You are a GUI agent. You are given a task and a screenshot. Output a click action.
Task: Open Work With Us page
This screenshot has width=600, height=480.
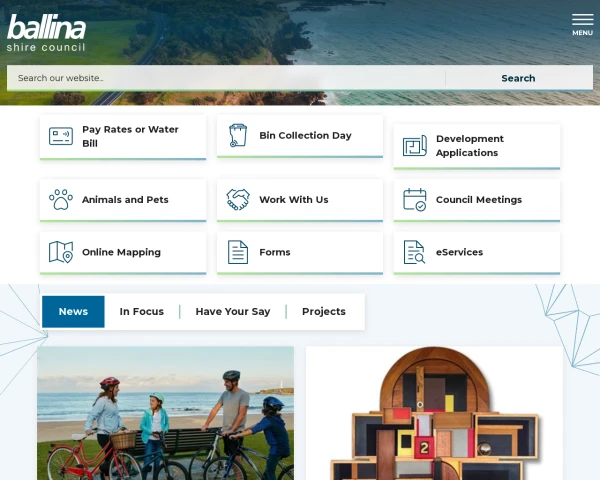click(300, 200)
